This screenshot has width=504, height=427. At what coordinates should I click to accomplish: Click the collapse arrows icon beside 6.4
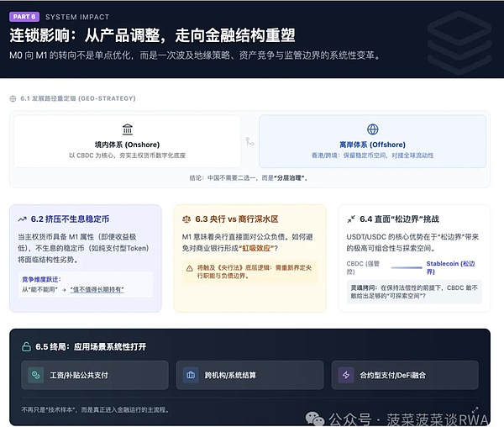[x=351, y=219]
